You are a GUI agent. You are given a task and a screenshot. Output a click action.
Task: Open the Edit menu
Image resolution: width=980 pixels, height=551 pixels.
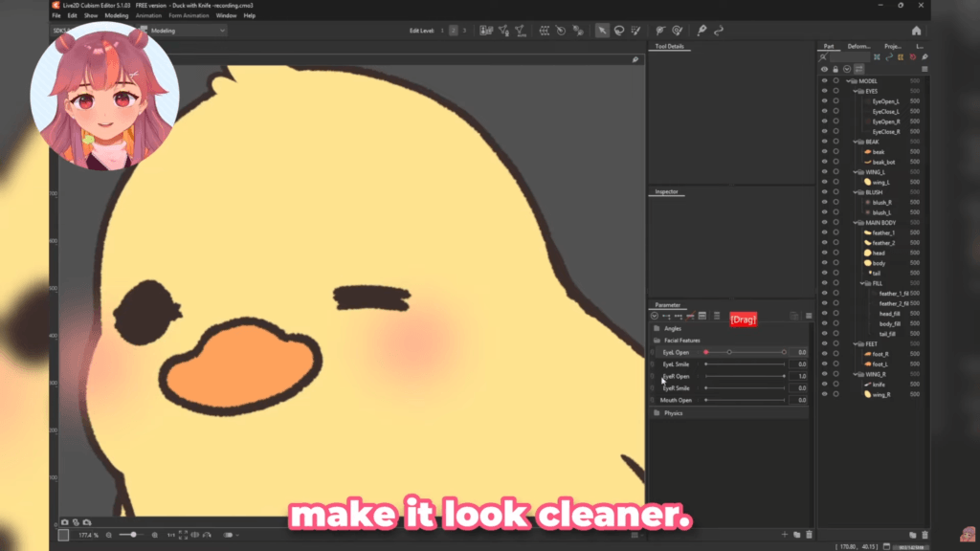point(72,15)
